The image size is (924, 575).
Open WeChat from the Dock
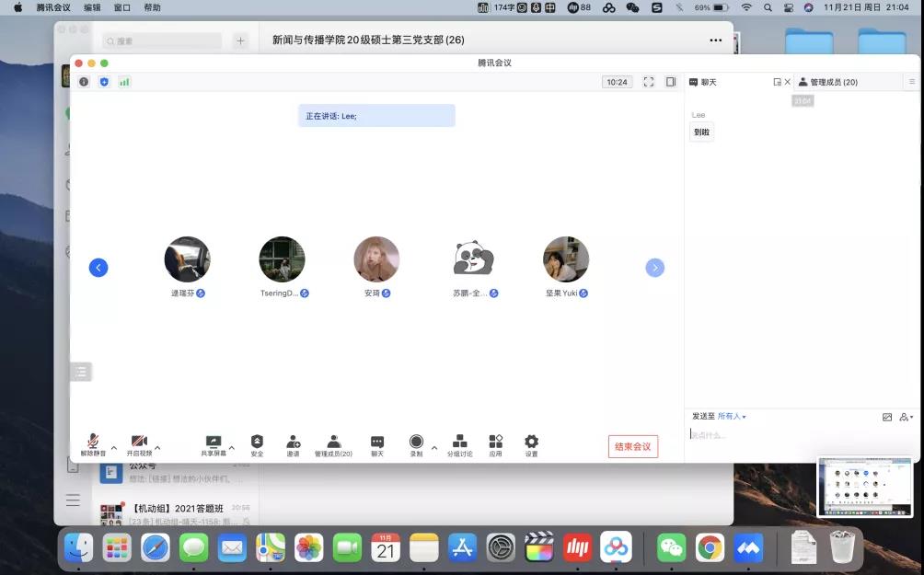(672, 548)
